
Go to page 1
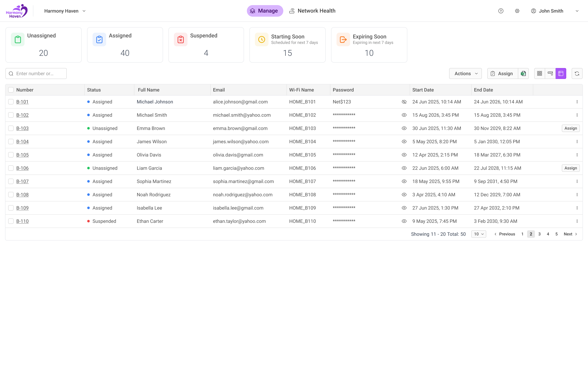click(x=522, y=234)
